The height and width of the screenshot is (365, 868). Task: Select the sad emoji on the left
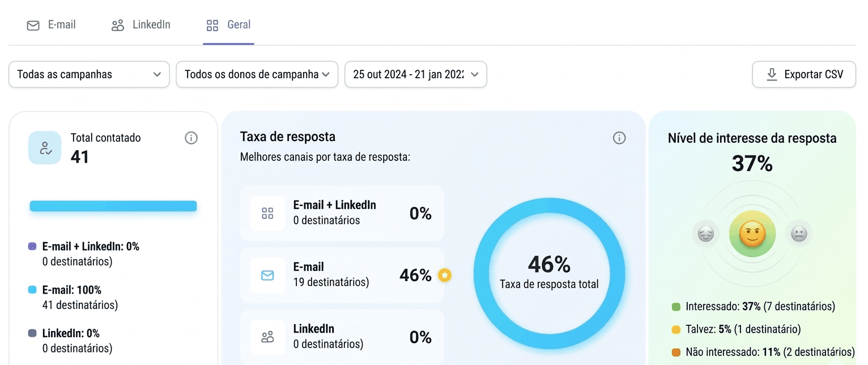coord(705,234)
